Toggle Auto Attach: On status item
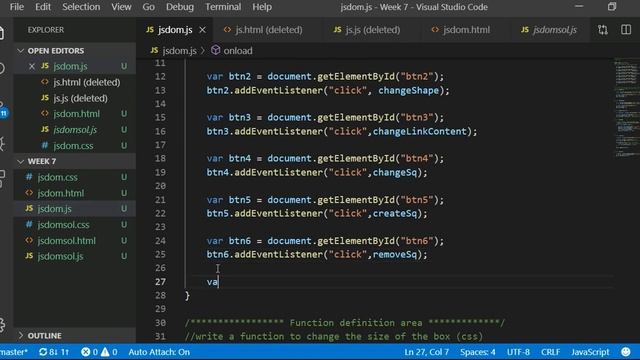 (x=159, y=352)
